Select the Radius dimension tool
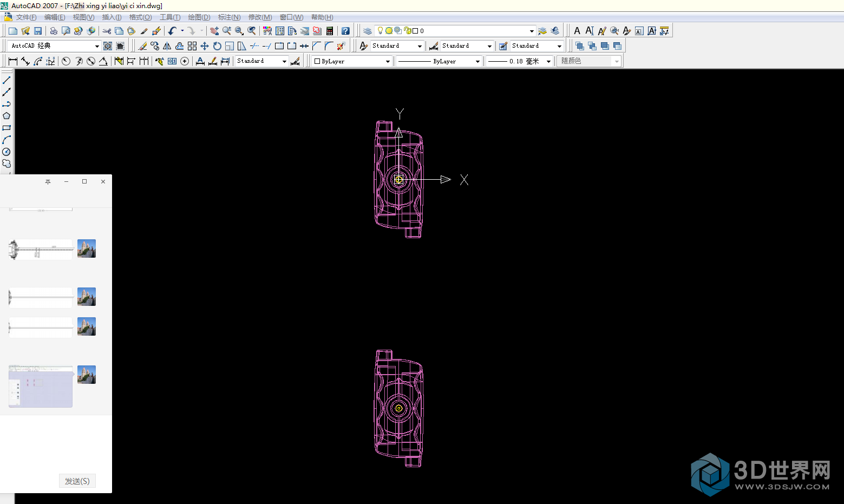The image size is (844, 504). [x=66, y=61]
